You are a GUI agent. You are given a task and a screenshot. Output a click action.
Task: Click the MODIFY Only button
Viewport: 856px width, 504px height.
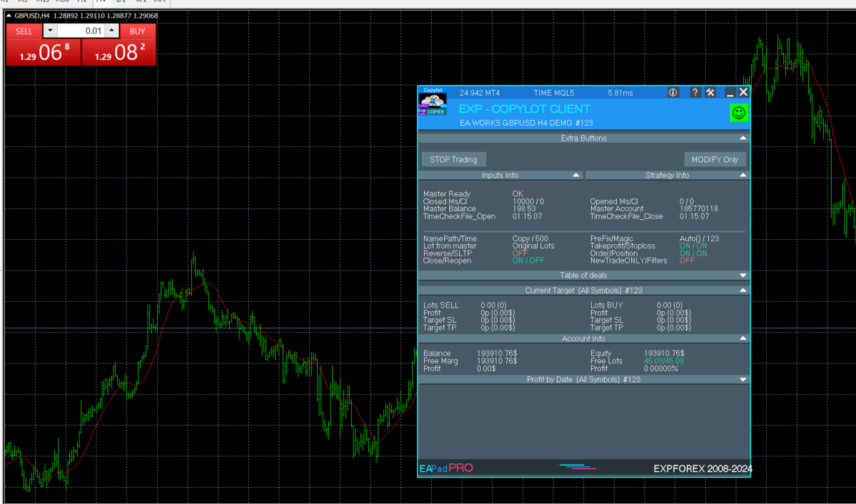(x=715, y=159)
